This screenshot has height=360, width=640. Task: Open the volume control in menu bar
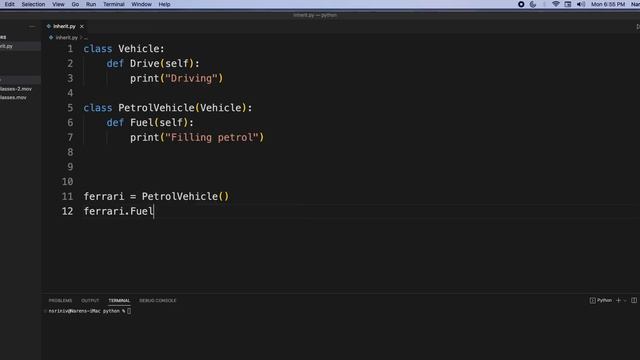pyautogui.click(x=580, y=4)
